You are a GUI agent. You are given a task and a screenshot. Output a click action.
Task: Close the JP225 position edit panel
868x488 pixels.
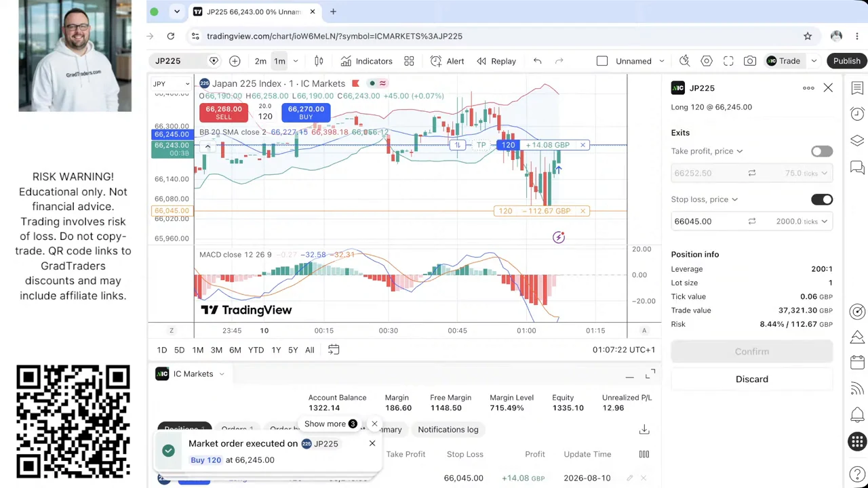point(828,88)
